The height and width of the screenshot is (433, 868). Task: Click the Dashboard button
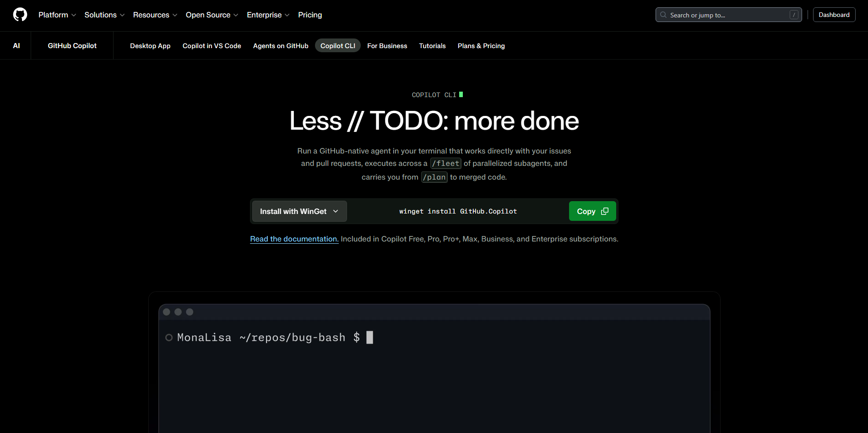coord(834,15)
